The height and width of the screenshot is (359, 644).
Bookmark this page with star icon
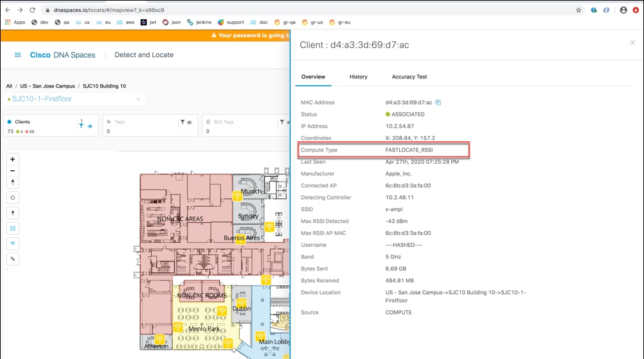pos(578,10)
